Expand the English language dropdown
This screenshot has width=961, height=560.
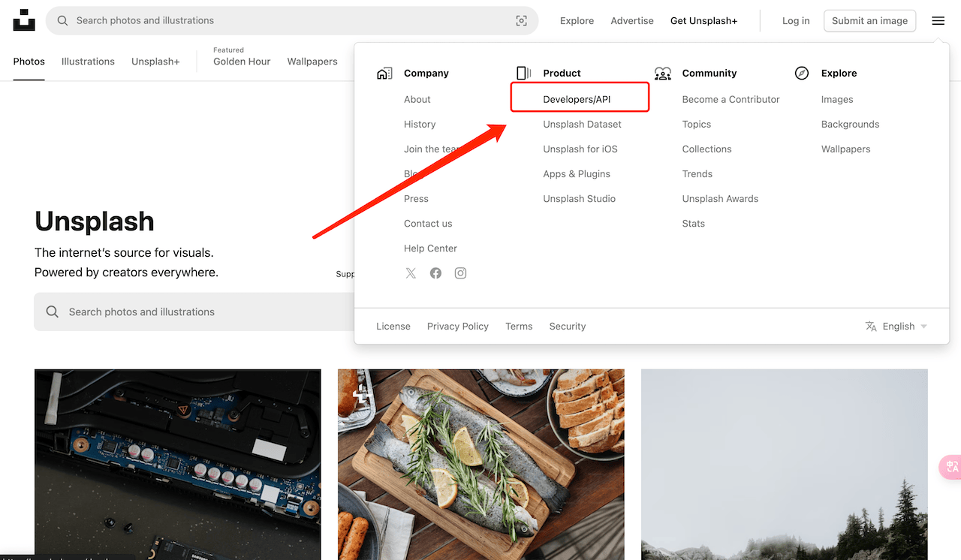pos(896,327)
